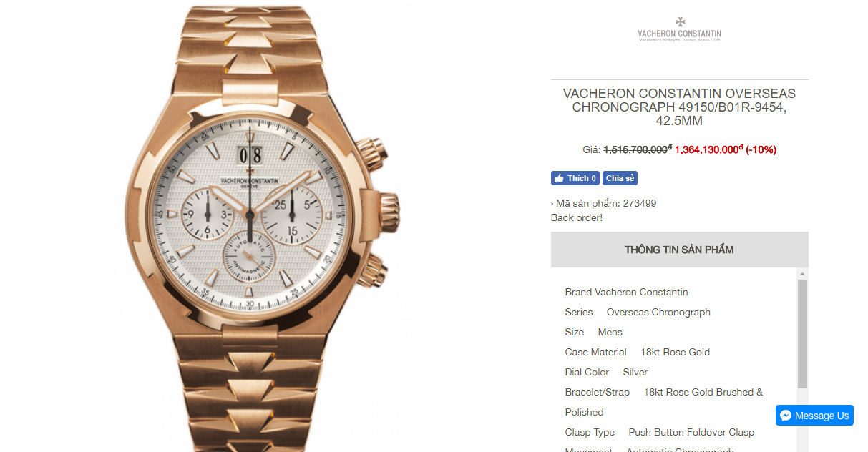Click the scroll up arrow of info panel

pyautogui.click(x=803, y=274)
